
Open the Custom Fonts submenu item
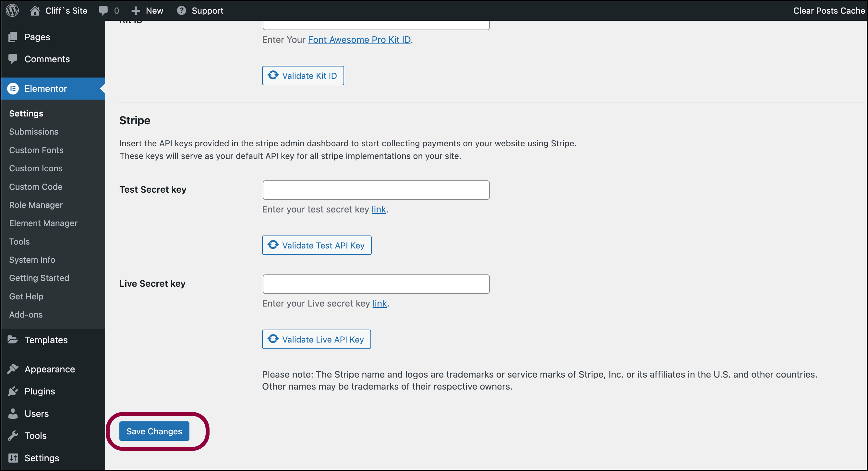36,150
